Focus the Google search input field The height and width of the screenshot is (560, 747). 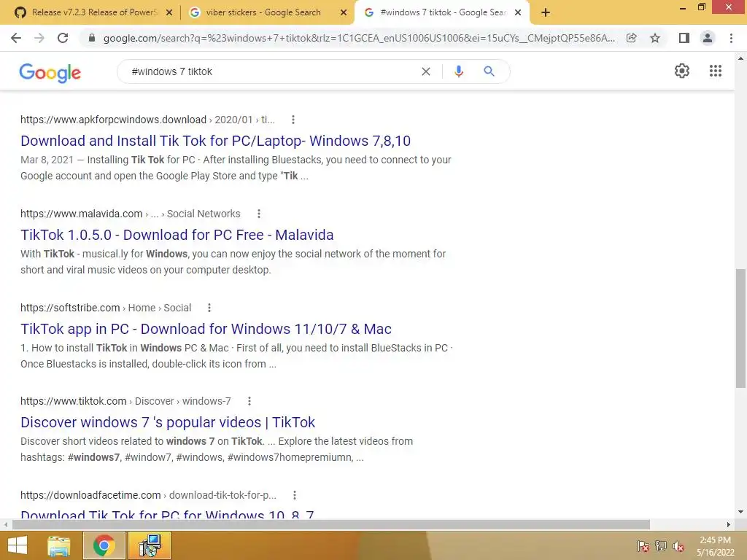pos(271,71)
